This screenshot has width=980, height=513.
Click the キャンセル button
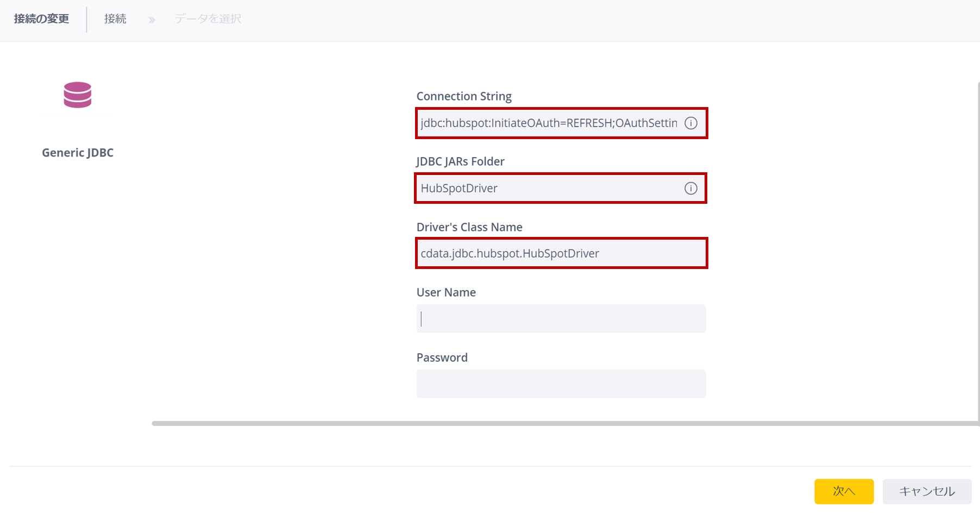pos(927,491)
